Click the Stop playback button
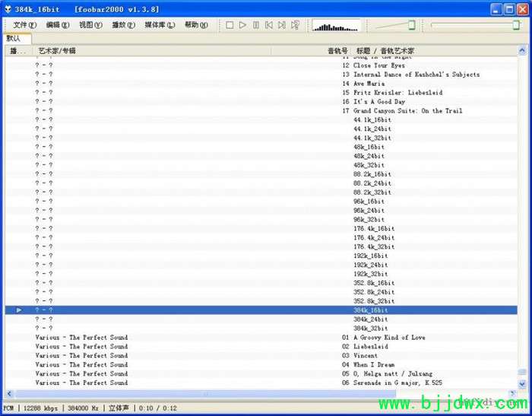 pyautogui.click(x=230, y=25)
